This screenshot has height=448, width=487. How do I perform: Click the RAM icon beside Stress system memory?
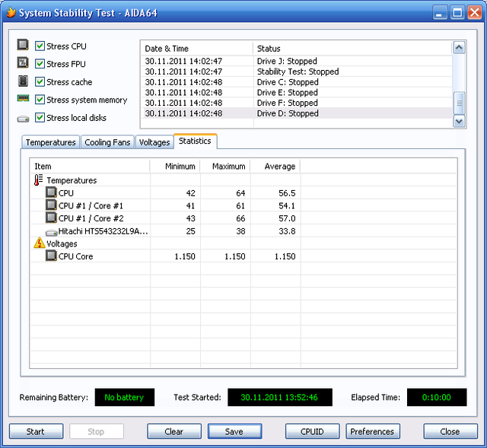23,100
